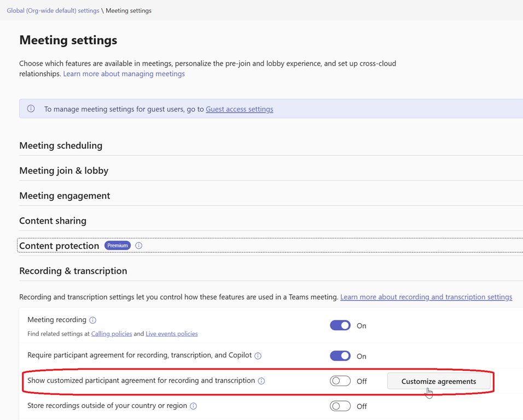The height and width of the screenshot is (420, 523).
Task: Click info icon beside Content protection
Action: click(138, 246)
